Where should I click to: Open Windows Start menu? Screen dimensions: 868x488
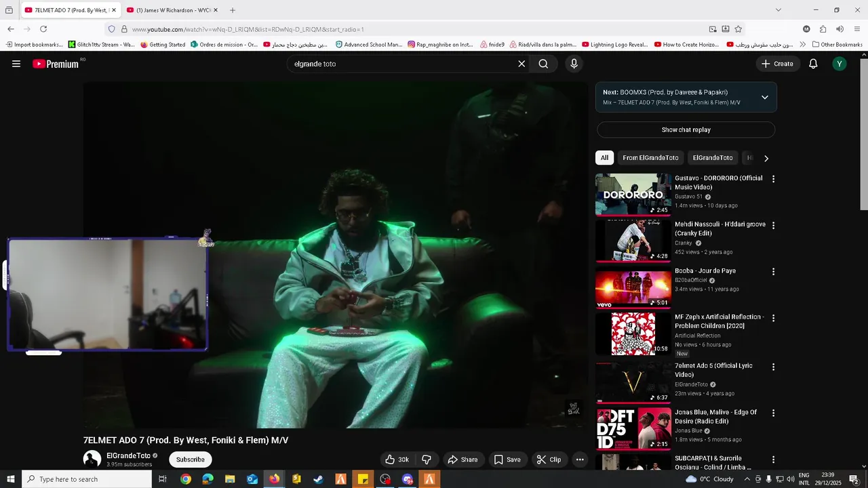pyautogui.click(x=10, y=479)
